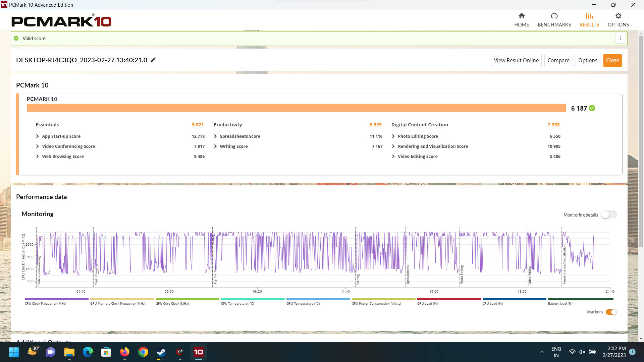Switch to the Results tab
Viewport: 644px width, 362px height.
(x=589, y=20)
